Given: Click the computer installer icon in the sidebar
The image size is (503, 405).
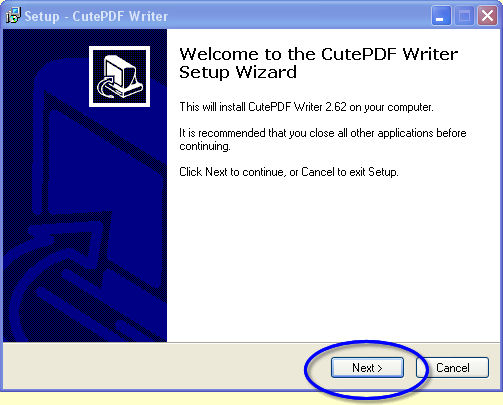Looking at the screenshot, I should tap(119, 76).
